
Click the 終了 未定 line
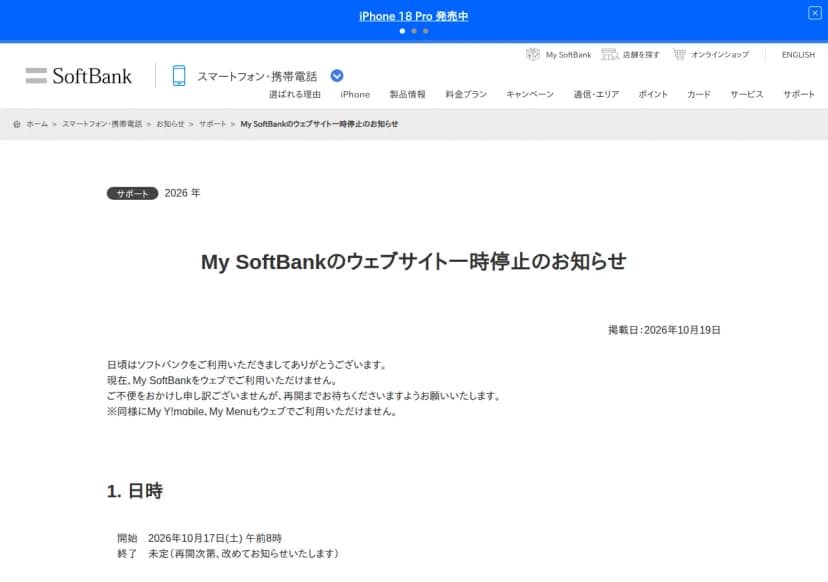[x=228, y=553]
